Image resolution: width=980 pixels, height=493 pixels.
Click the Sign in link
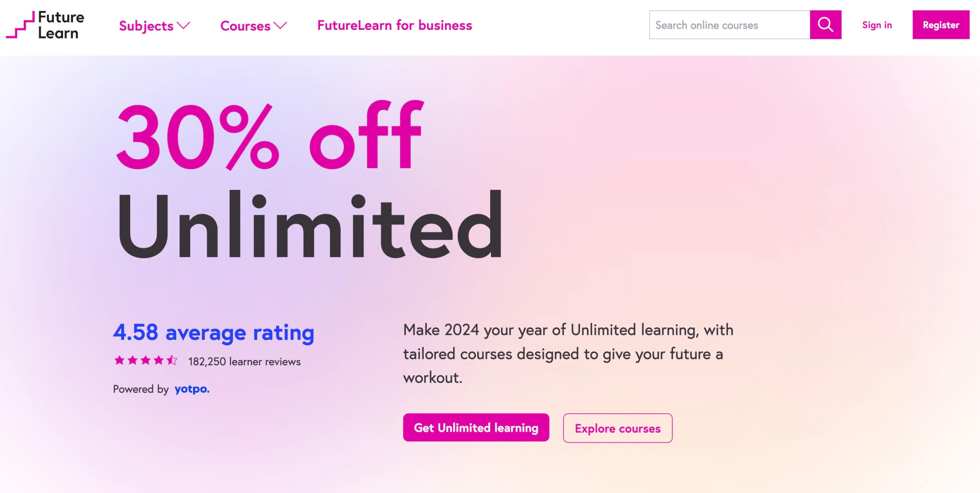click(877, 25)
